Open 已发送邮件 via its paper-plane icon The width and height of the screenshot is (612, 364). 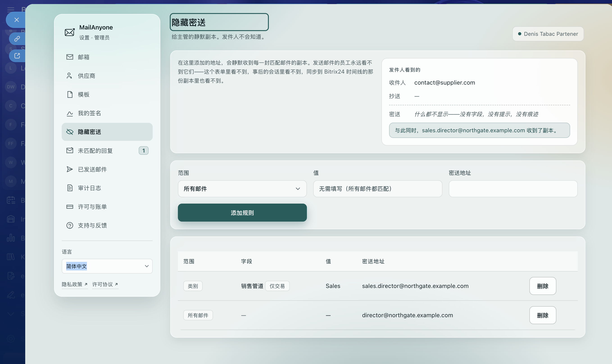click(x=70, y=169)
